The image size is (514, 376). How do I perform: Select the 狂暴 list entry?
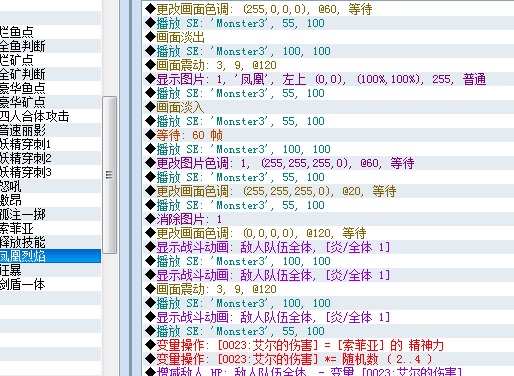point(50,270)
